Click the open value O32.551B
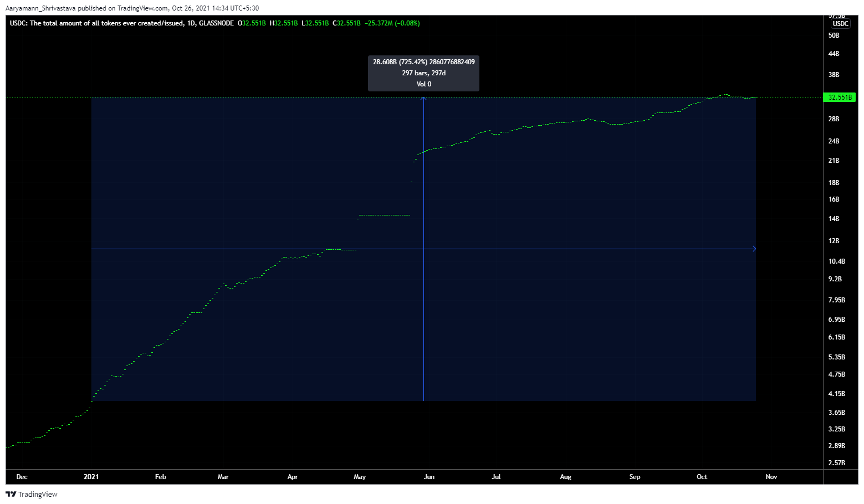The height and width of the screenshot is (504, 864). [x=252, y=23]
